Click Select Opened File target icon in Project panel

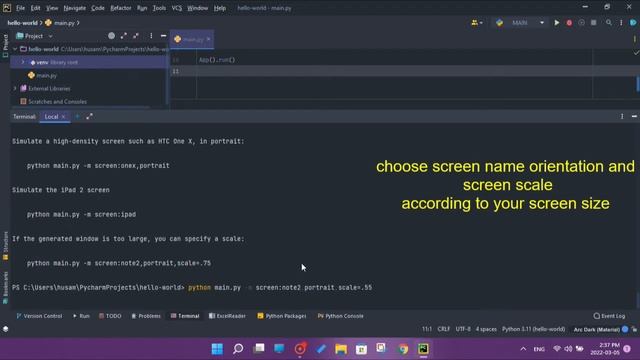point(111,36)
